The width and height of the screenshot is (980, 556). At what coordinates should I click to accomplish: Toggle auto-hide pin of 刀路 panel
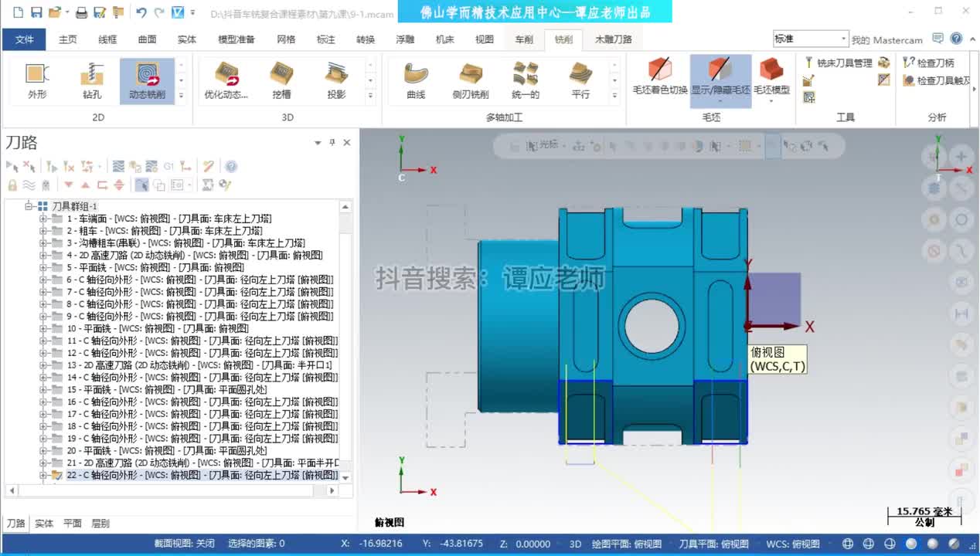[332, 142]
